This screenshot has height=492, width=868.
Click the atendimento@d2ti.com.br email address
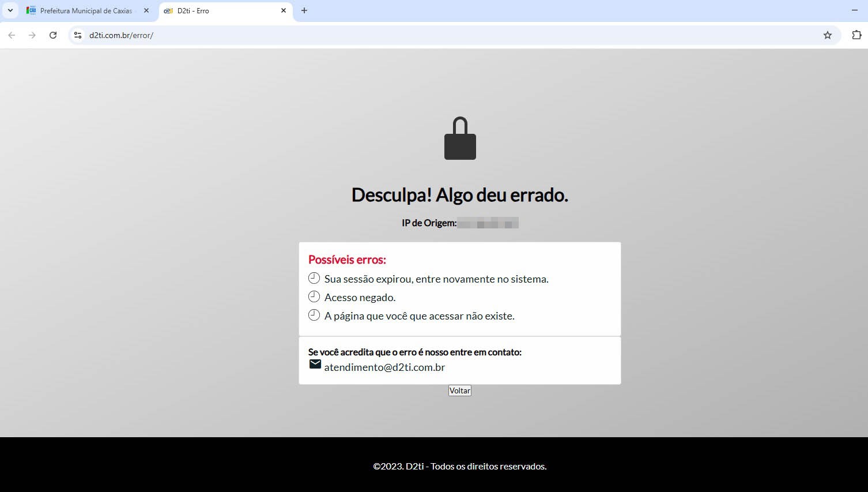point(384,367)
